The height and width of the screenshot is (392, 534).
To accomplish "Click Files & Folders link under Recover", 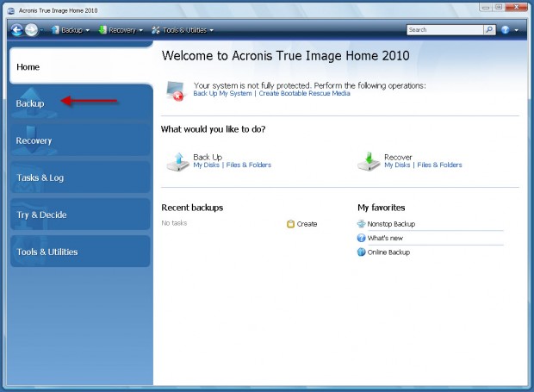I will [439, 165].
